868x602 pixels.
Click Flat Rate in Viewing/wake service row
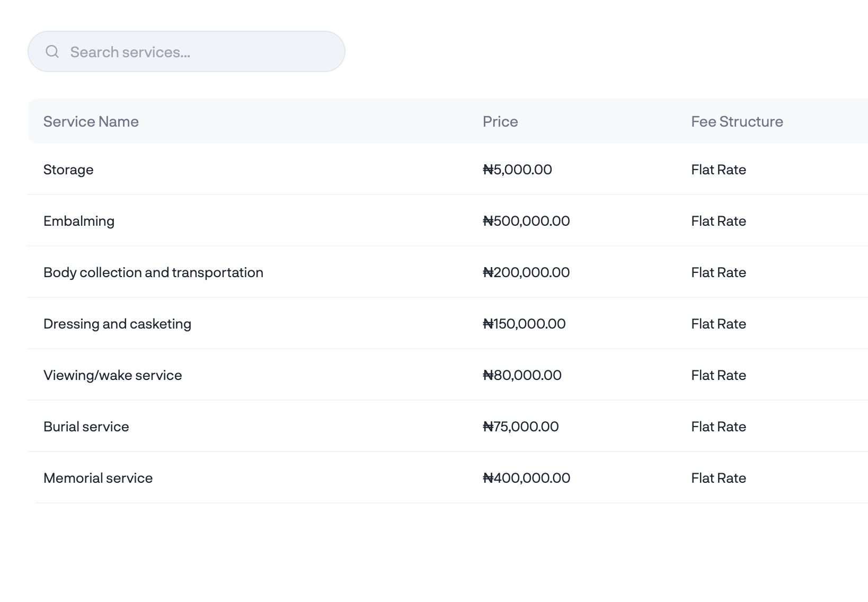(x=719, y=375)
